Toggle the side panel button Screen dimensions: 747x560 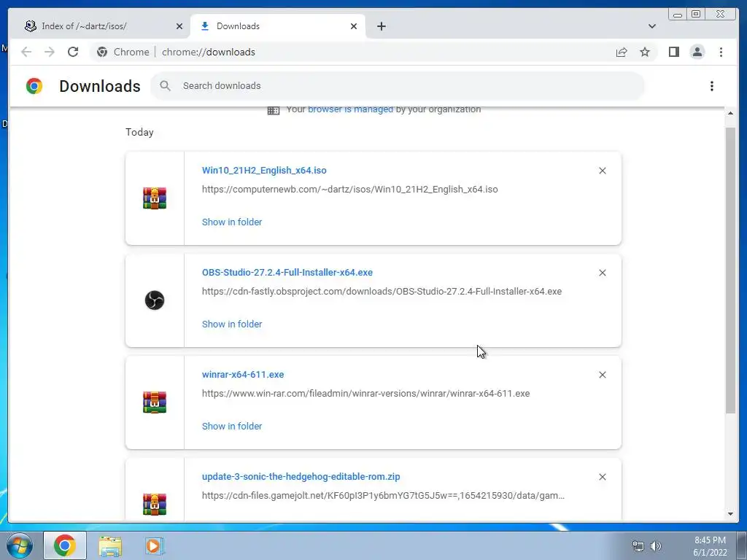(673, 52)
